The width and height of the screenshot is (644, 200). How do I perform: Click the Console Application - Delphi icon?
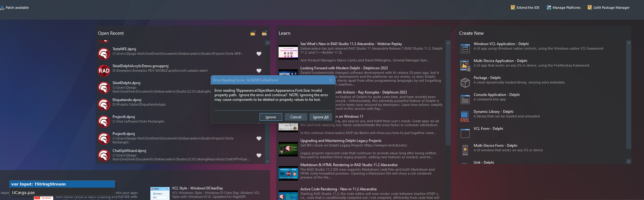tap(465, 99)
